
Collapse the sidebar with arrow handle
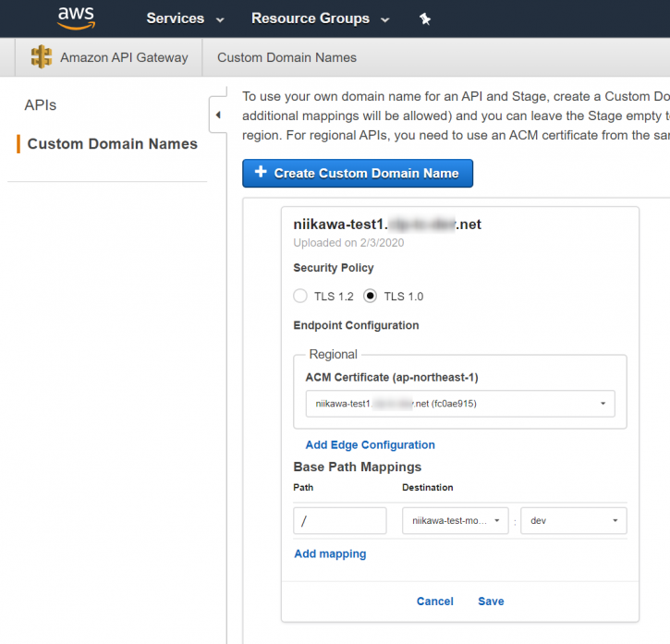(218, 115)
